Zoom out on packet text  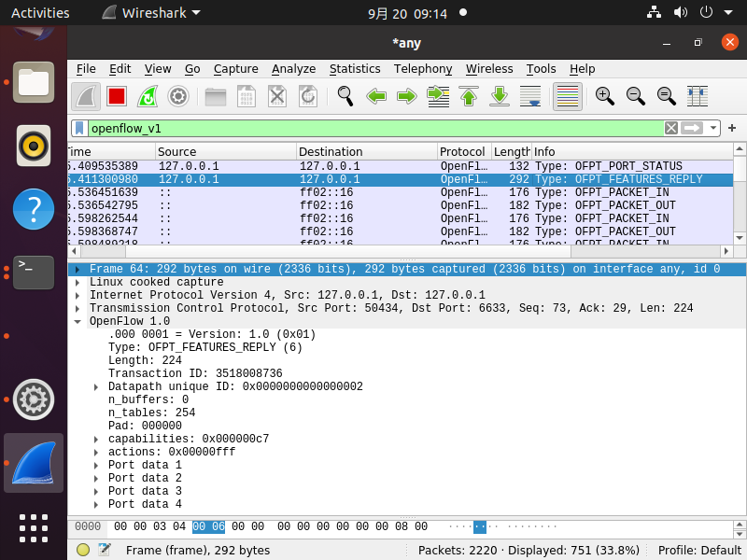(x=636, y=97)
